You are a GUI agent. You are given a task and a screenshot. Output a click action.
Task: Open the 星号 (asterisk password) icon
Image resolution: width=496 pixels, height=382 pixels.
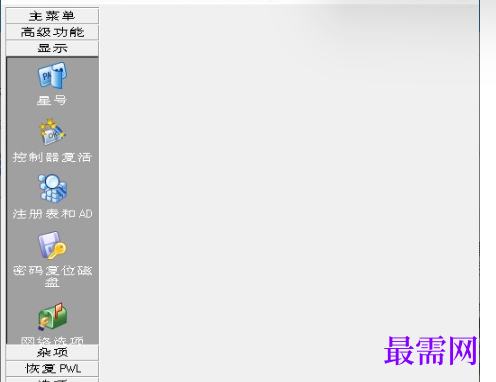(52, 76)
